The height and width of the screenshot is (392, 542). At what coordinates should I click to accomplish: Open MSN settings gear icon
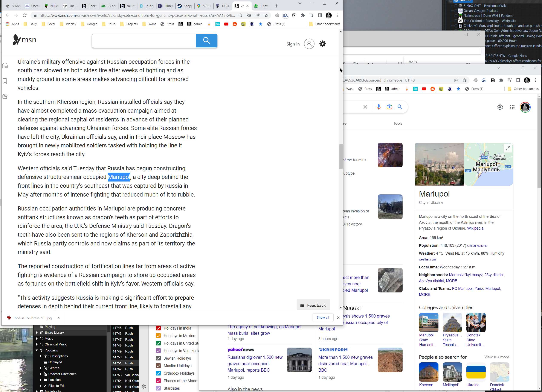pos(322,44)
